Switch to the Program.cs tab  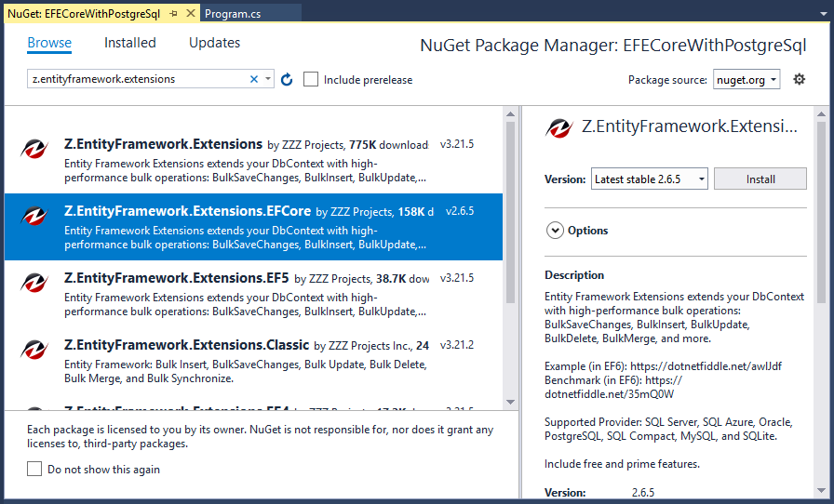click(x=233, y=14)
